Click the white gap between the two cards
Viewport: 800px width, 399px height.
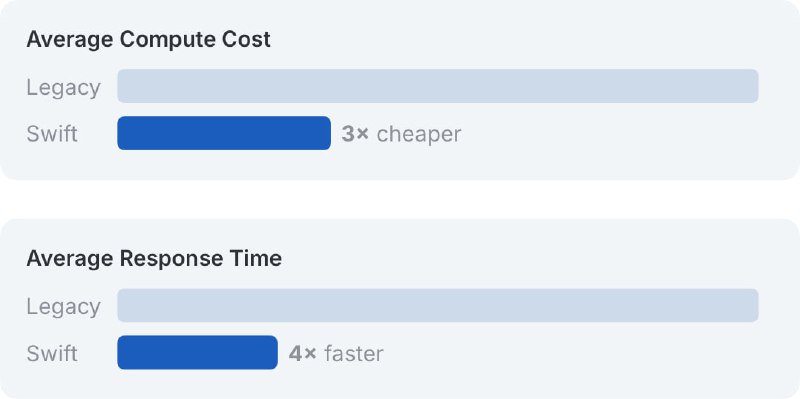[x=400, y=200]
